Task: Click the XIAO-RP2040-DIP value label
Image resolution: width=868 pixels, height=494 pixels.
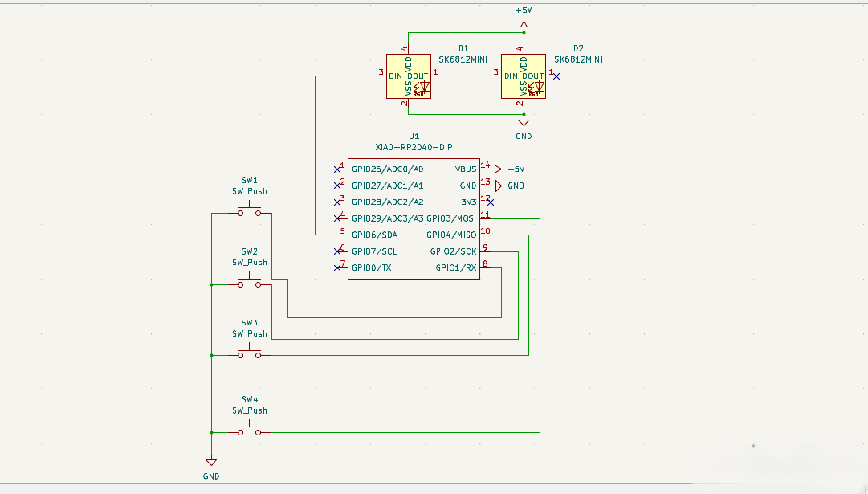Action: (414, 147)
